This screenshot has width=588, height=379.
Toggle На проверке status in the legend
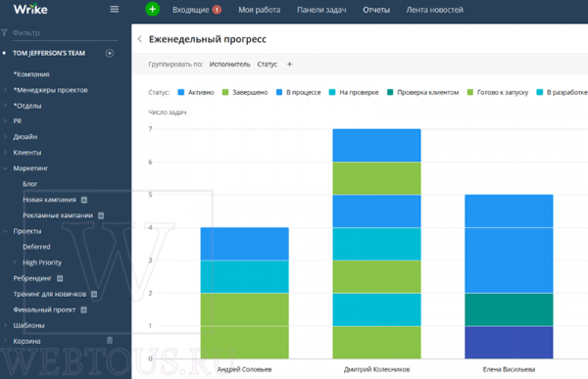pos(354,92)
